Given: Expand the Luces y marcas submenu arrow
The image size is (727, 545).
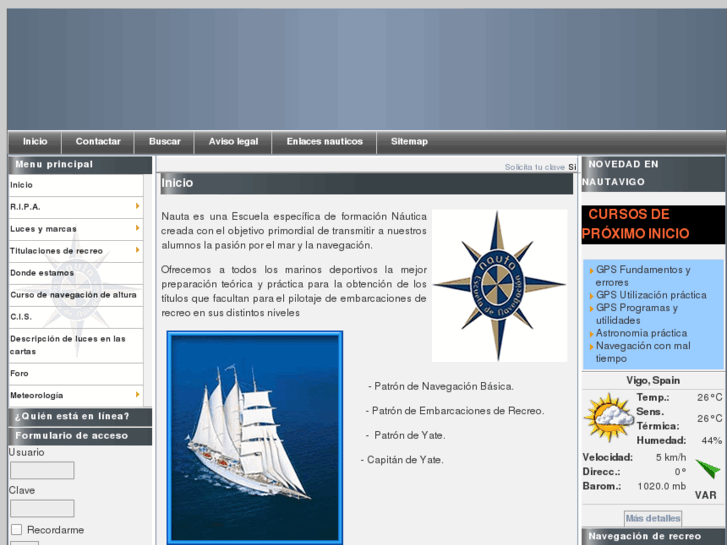Looking at the screenshot, I should 138,228.
